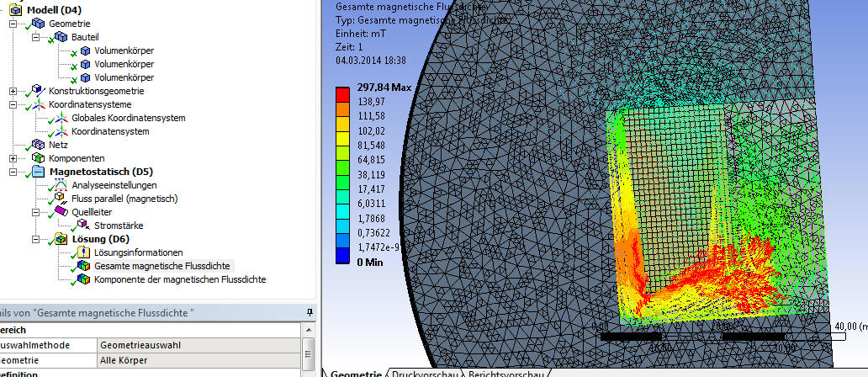
Task: Click the Lösungsinformationen info icon
Action: tap(83, 252)
